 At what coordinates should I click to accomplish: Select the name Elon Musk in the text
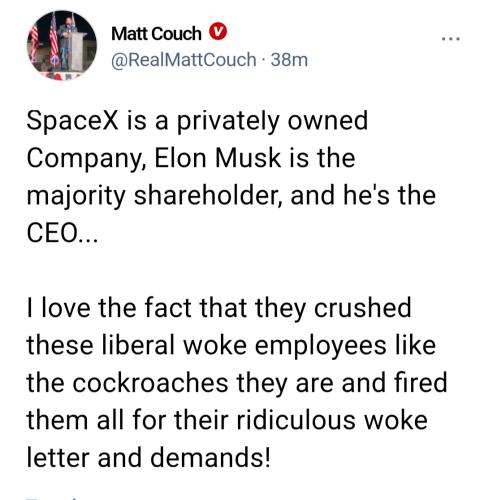click(218, 158)
